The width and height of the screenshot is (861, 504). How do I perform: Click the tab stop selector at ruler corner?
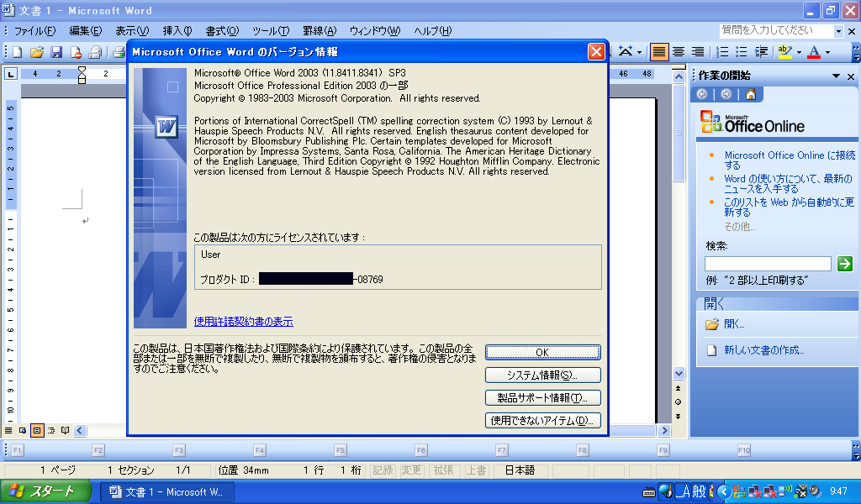click(11, 73)
